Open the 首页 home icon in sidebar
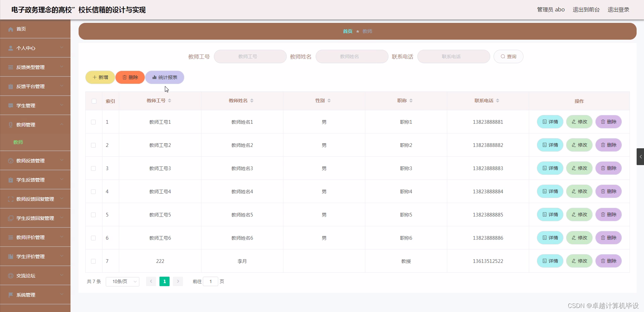Screen dimensions: 644x312 pyautogui.click(x=10, y=29)
